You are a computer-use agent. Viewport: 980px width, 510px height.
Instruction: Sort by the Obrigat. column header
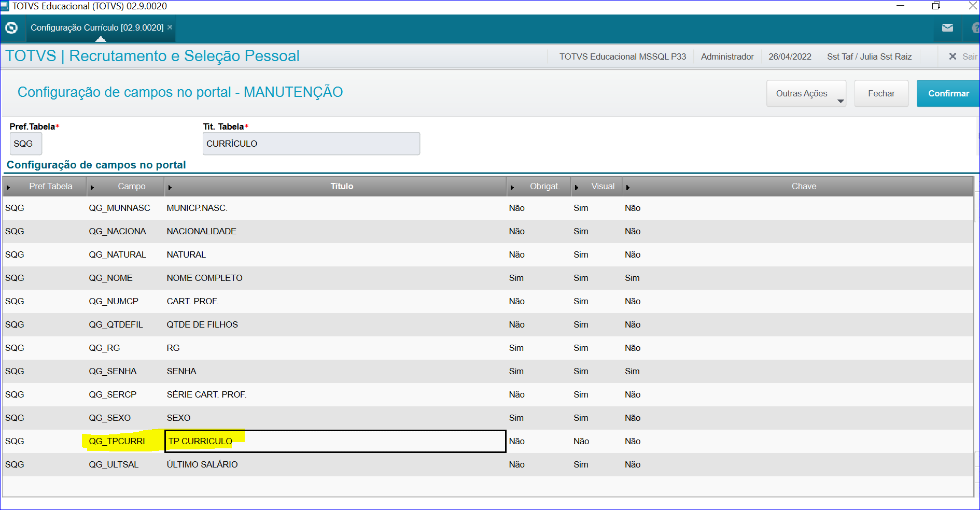pos(539,187)
